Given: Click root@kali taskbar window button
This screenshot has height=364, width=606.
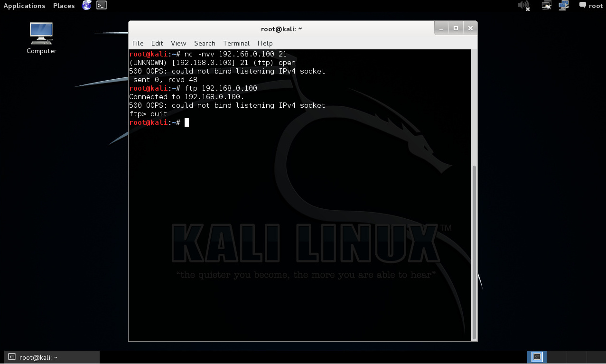Looking at the screenshot, I should (52, 357).
